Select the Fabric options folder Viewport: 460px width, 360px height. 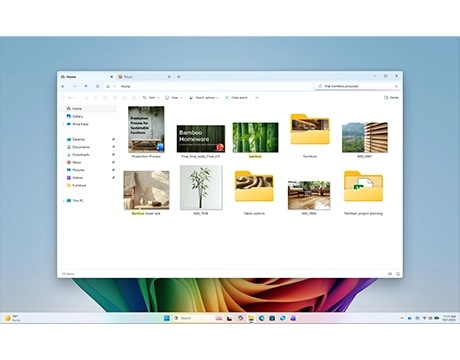click(254, 186)
